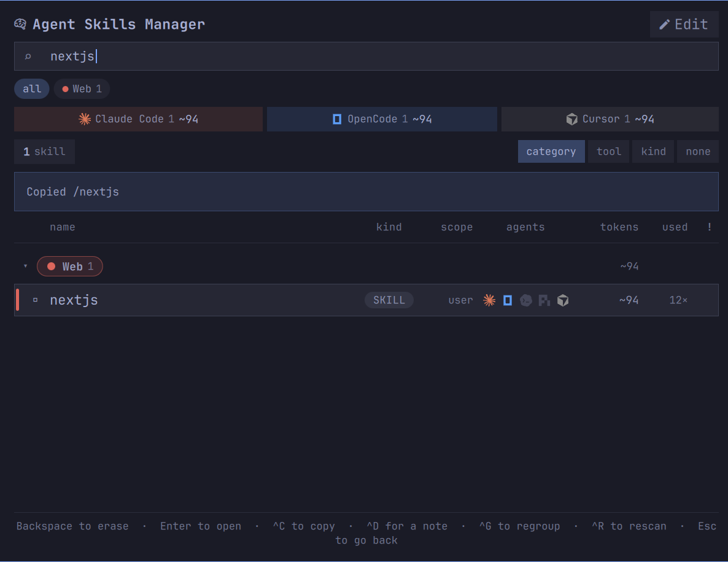Viewport: 728px width, 562px height.
Task: Sort by the name column header
Action: [x=62, y=227]
